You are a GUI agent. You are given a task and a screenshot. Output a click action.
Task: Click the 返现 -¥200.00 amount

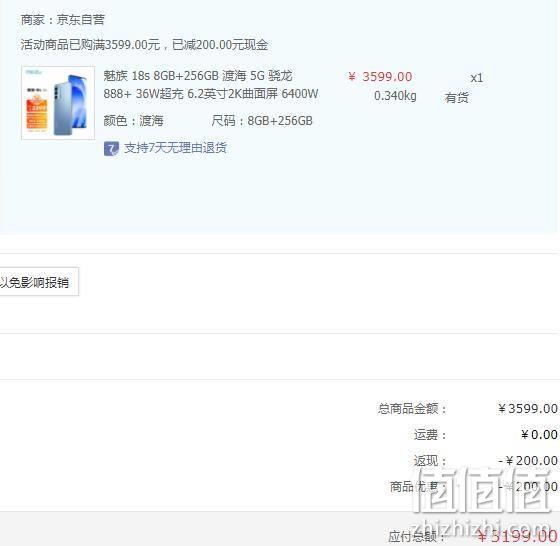[x=528, y=461]
